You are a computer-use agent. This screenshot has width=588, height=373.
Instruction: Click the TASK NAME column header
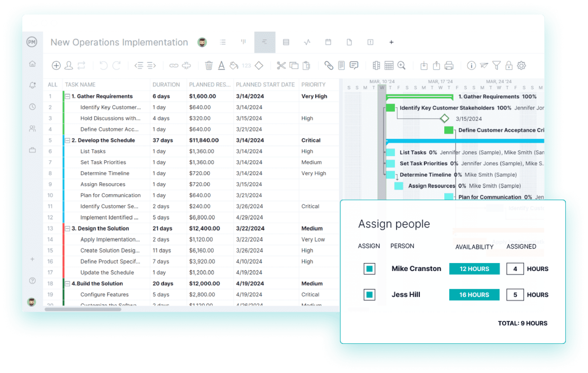[x=80, y=85]
